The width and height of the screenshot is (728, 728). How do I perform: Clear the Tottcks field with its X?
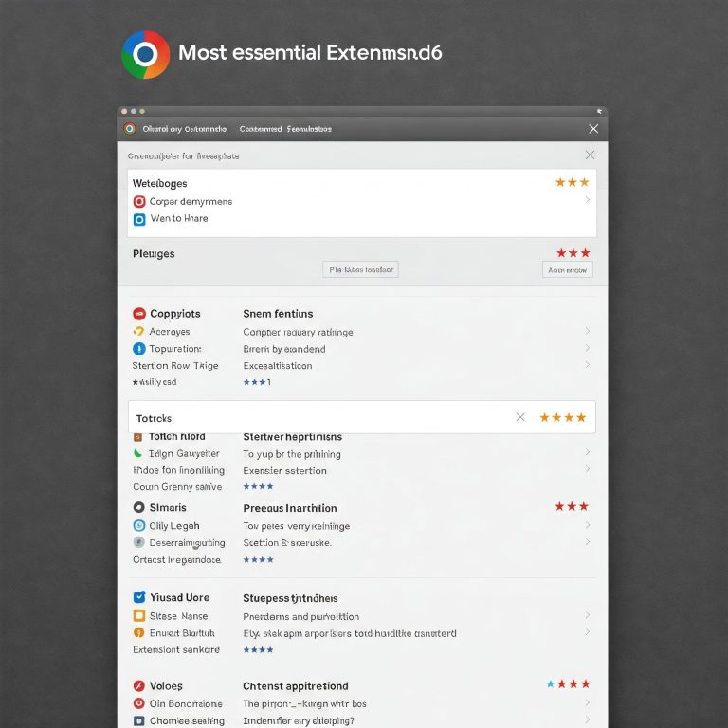(520, 417)
